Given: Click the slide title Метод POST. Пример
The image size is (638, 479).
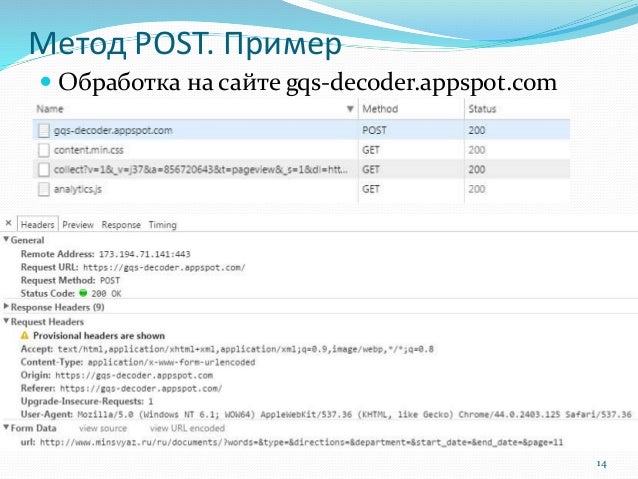Looking at the screenshot, I should coord(185,43).
